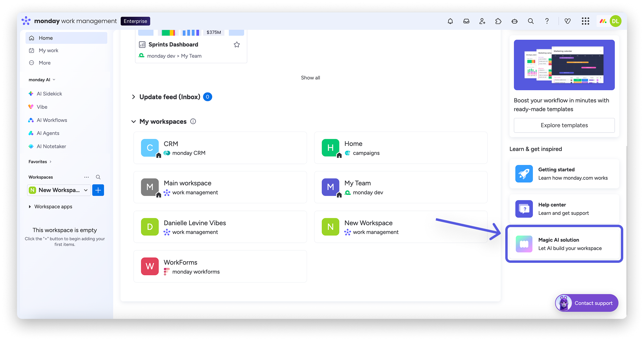Click the Contact support button
This screenshot has width=644, height=341.
click(x=587, y=303)
